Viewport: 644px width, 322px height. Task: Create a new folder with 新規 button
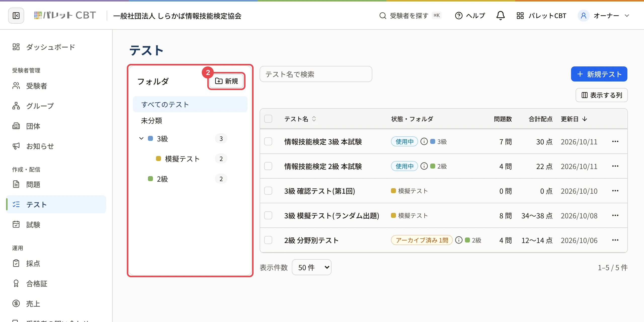[226, 81]
